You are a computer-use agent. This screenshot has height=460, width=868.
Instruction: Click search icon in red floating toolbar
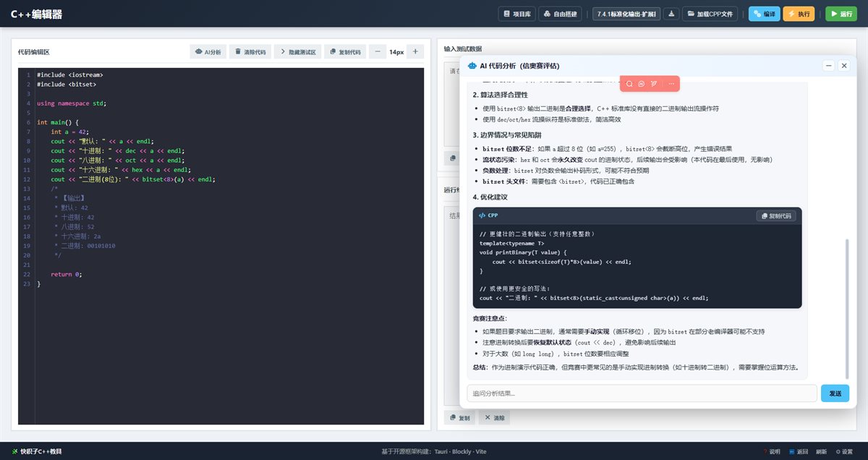tap(629, 84)
